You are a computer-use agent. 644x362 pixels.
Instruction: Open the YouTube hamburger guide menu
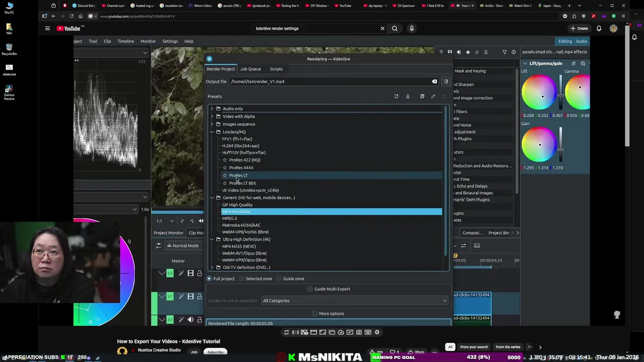(47, 29)
